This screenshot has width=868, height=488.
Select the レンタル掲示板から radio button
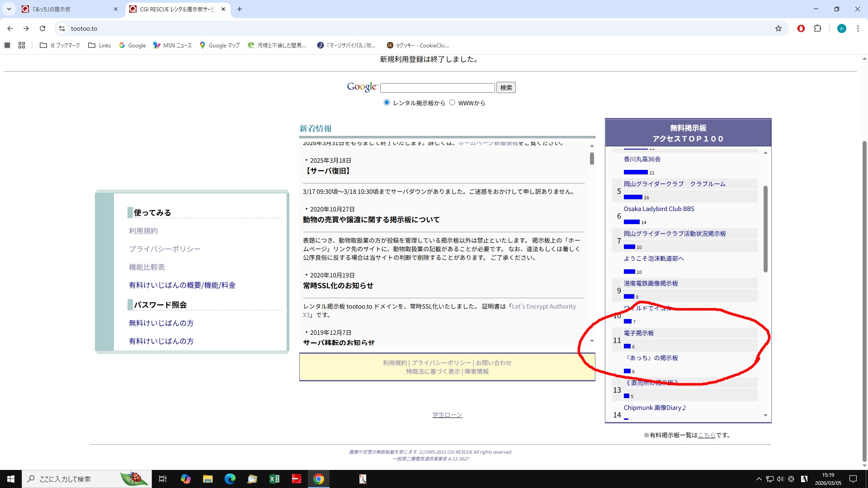pos(387,103)
